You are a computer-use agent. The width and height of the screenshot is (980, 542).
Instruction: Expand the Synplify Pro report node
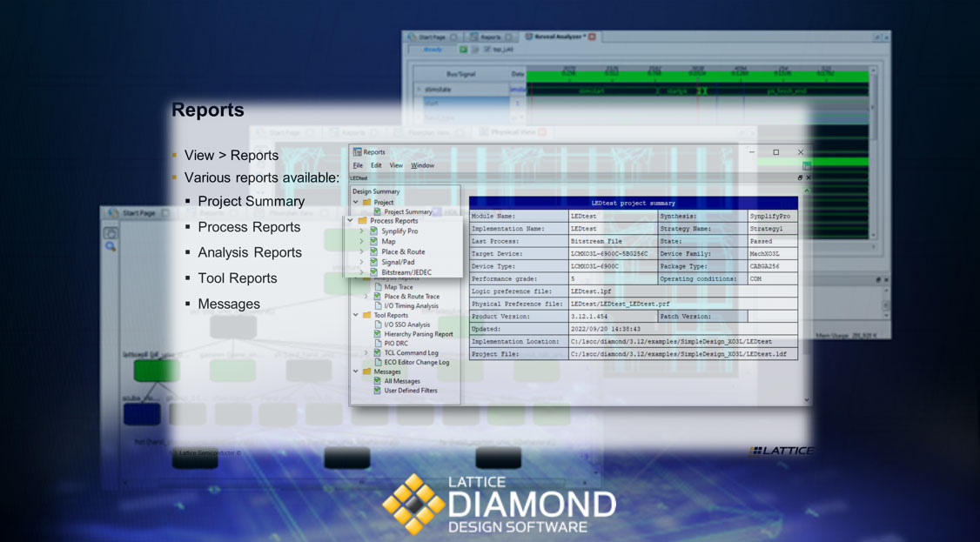(x=361, y=231)
